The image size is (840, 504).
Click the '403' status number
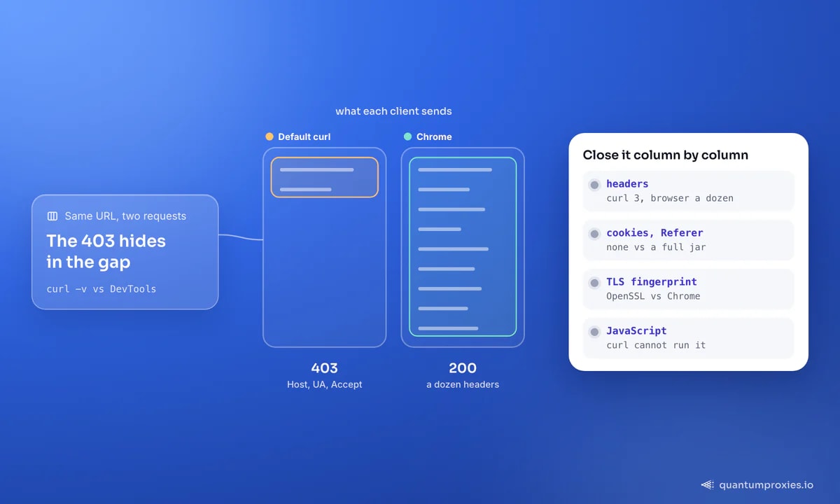coord(325,367)
